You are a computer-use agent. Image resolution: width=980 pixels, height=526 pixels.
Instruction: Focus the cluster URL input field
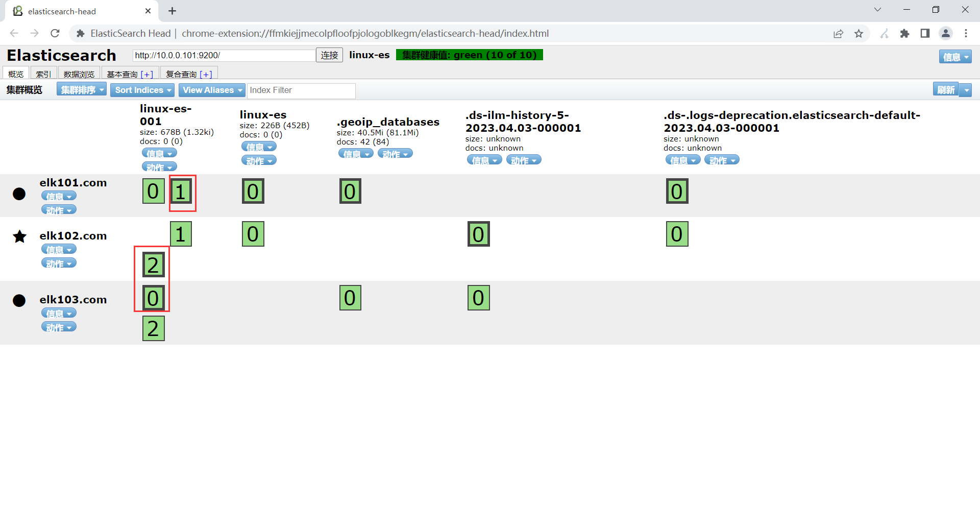(224, 55)
